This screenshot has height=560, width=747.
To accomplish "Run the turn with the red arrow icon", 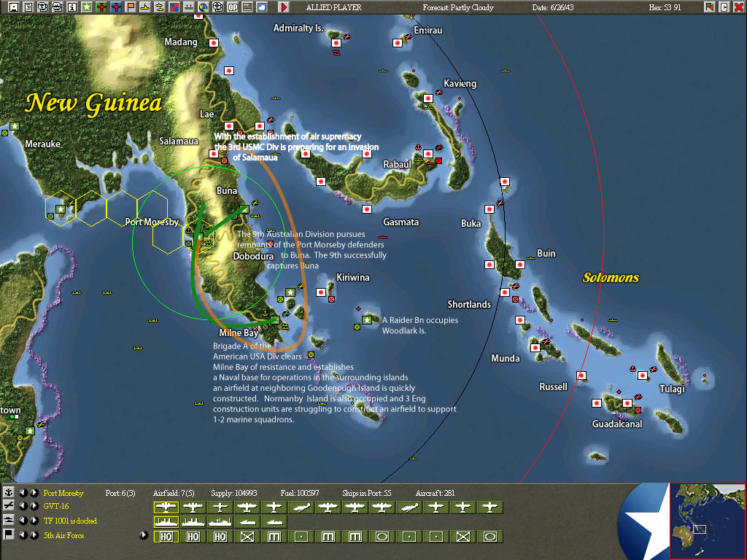I will (284, 8).
